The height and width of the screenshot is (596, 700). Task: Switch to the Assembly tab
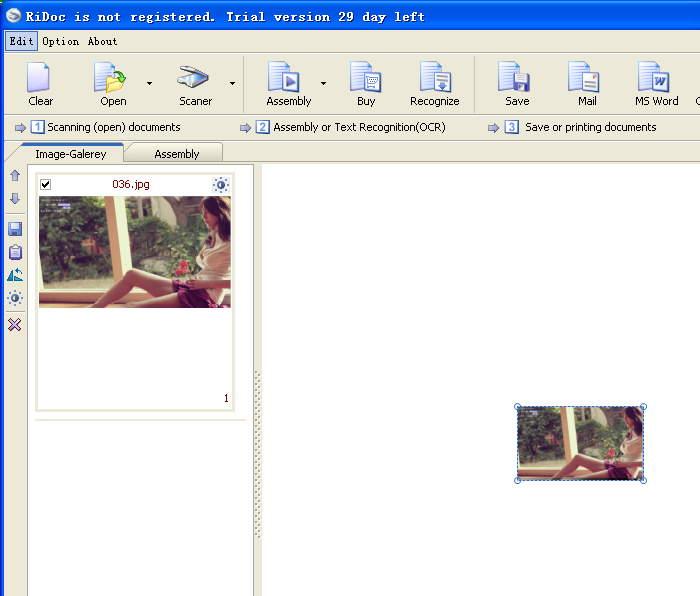[176, 154]
